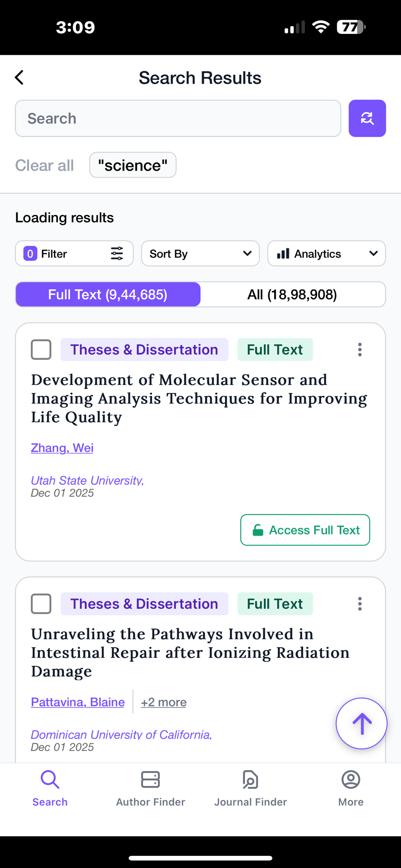401x868 pixels.
Task: Tap the Search input field
Action: pyautogui.click(x=178, y=118)
